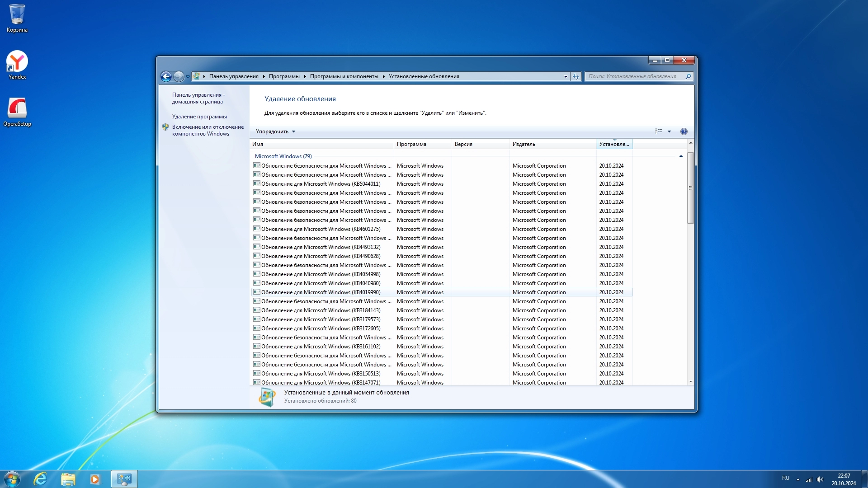Open Internet Explorer from taskbar
The width and height of the screenshot is (868, 488).
41,479
